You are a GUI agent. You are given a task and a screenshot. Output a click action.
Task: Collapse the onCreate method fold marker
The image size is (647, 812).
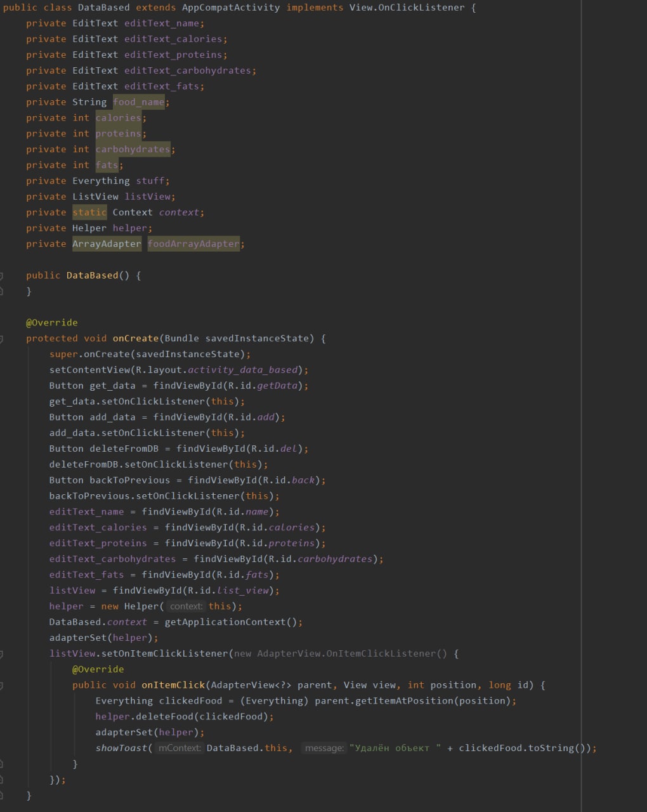click(1, 339)
